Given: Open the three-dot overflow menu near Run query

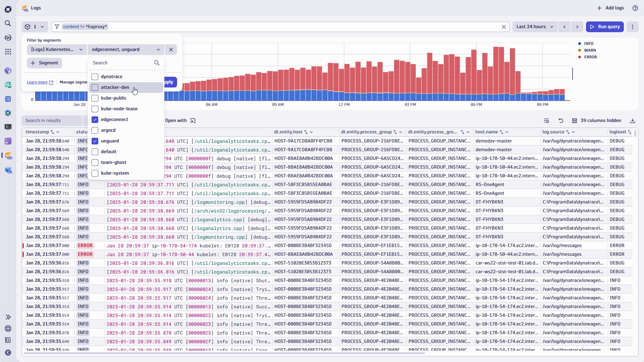Looking at the screenshot, I should [633, 27].
